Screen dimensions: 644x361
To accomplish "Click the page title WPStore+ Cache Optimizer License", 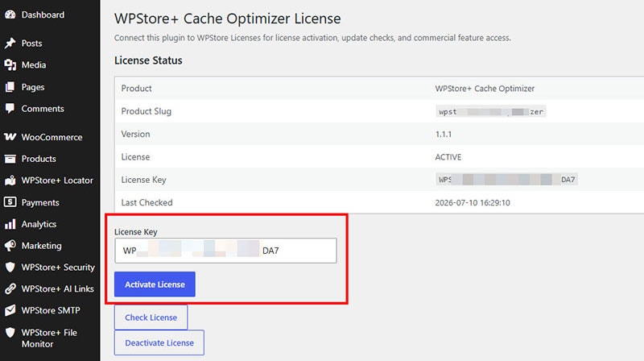I will coord(228,19).
